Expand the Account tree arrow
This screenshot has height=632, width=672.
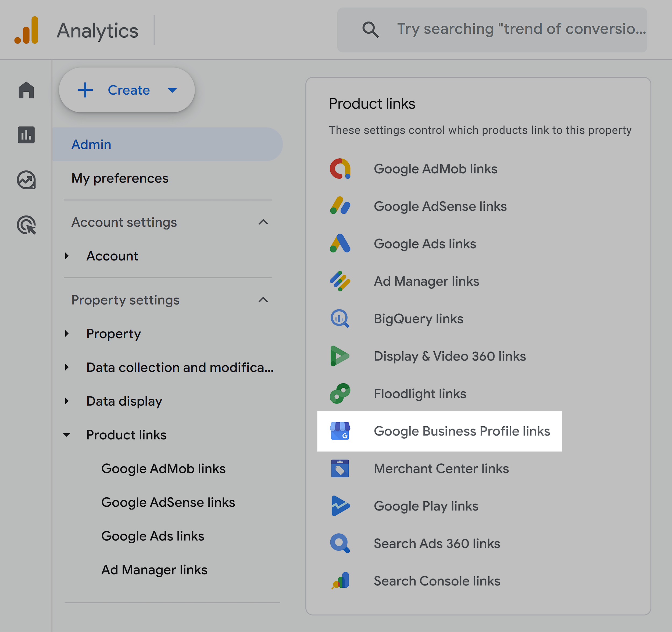point(67,256)
